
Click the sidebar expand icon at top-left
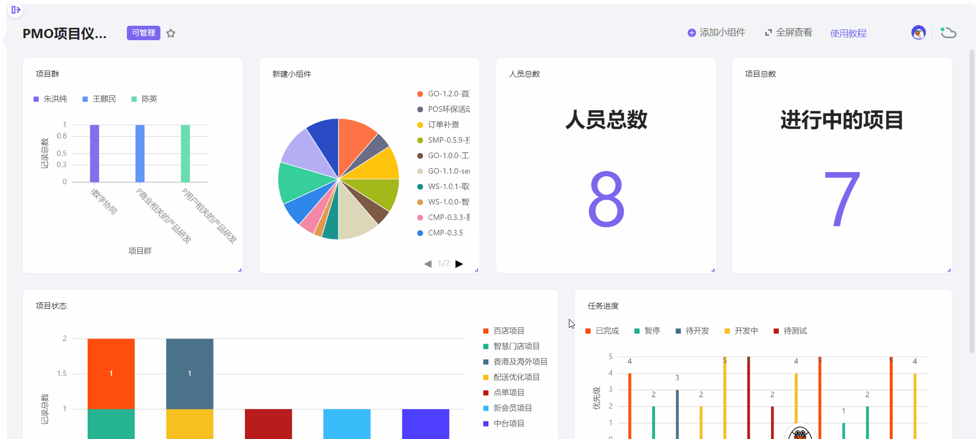(x=16, y=10)
